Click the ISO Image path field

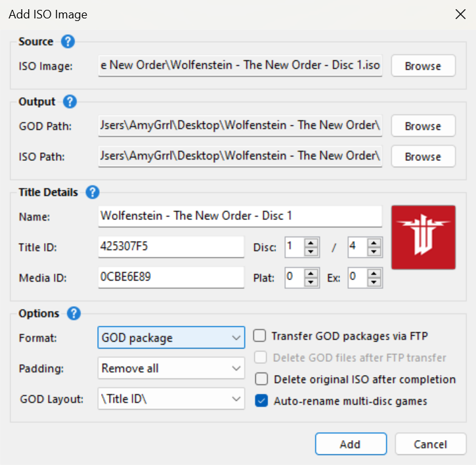(240, 66)
